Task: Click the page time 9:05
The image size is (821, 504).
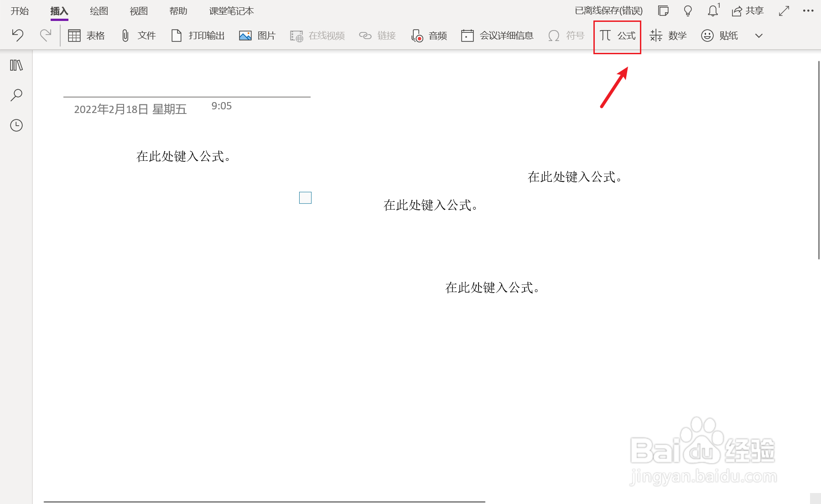Action: 222,106
